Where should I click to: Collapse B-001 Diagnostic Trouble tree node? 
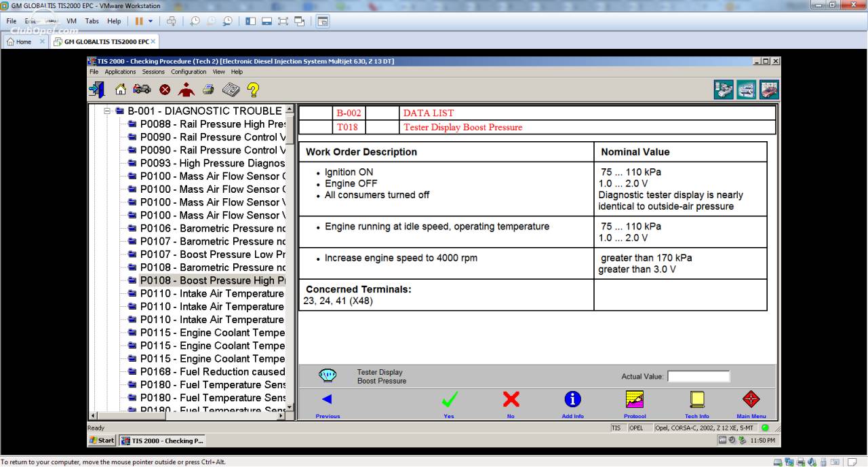point(107,111)
